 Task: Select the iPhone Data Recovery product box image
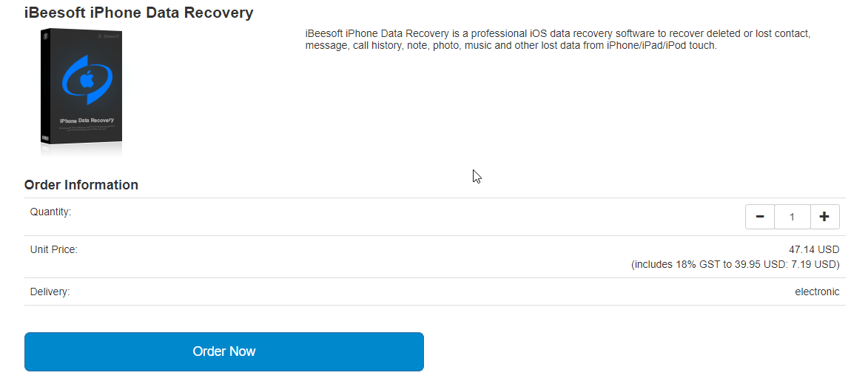pos(81,92)
